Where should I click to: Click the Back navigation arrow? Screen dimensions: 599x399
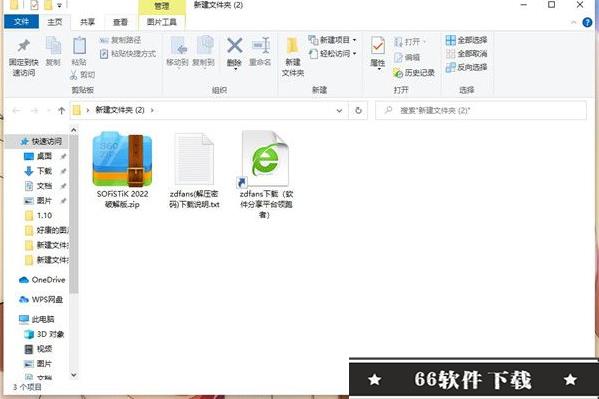click(16, 111)
